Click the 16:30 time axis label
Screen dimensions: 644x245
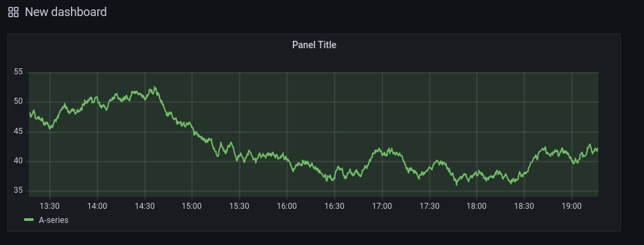tap(334, 206)
